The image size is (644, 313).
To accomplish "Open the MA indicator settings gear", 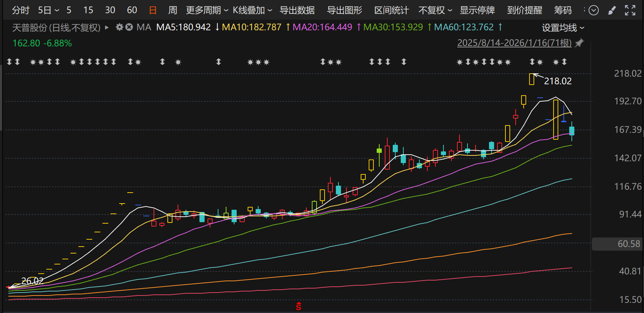I will click(x=119, y=27).
